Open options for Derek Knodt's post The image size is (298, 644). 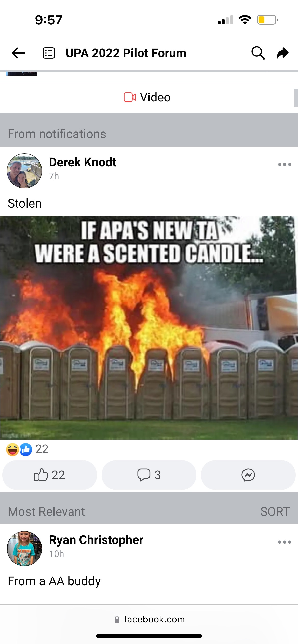285,164
